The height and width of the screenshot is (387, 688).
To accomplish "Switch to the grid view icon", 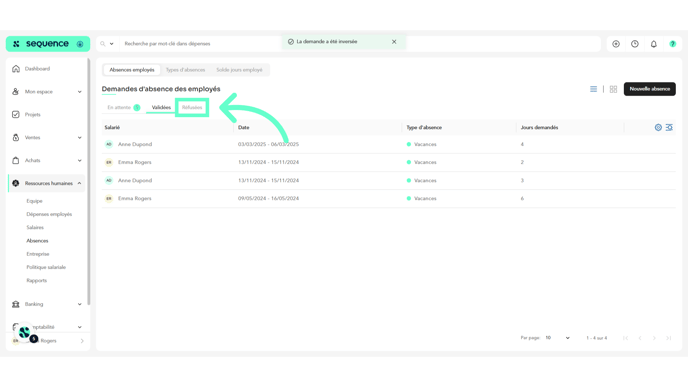I will [613, 89].
